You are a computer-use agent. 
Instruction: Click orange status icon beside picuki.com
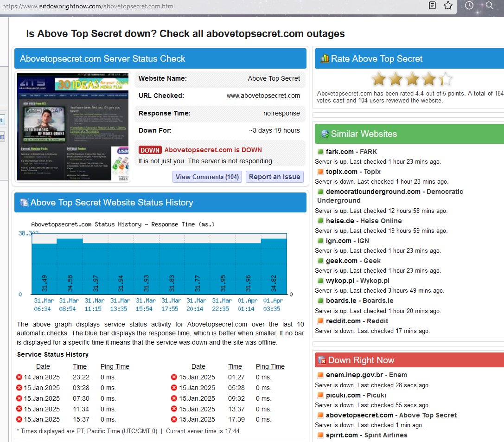[320, 395]
